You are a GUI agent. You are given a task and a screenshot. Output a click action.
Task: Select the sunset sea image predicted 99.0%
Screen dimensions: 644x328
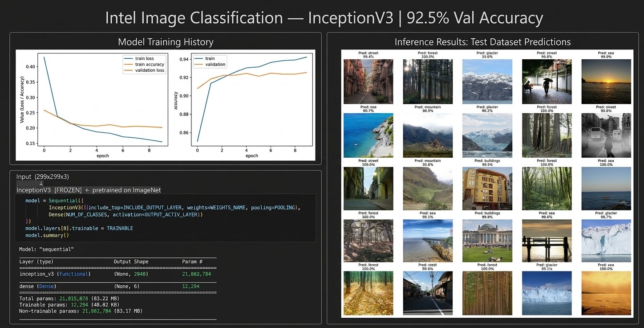(606, 82)
